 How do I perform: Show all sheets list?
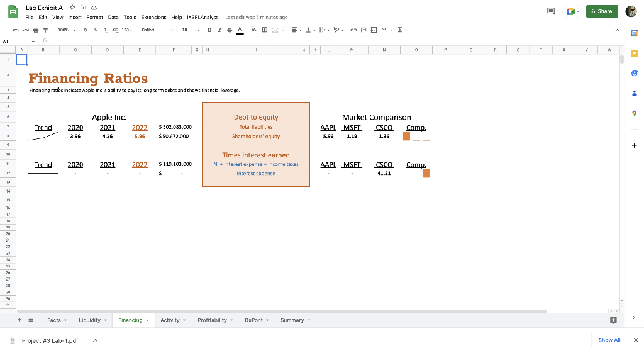[30, 320]
